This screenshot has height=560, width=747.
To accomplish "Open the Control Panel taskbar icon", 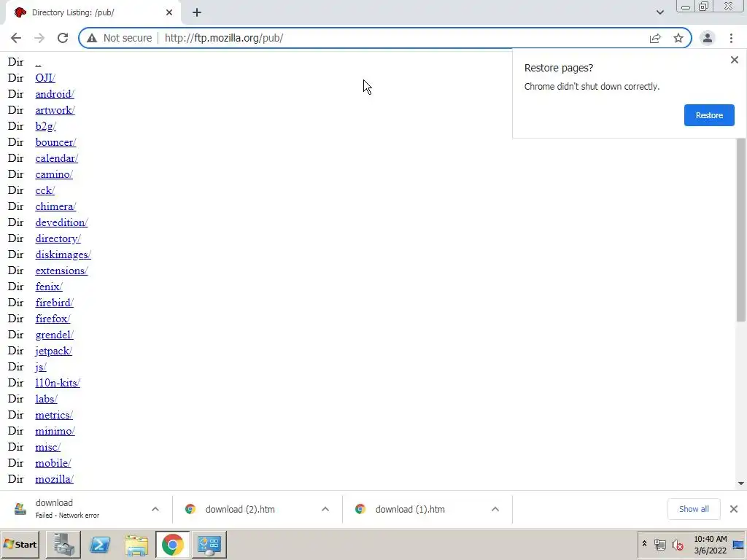I will click(209, 544).
